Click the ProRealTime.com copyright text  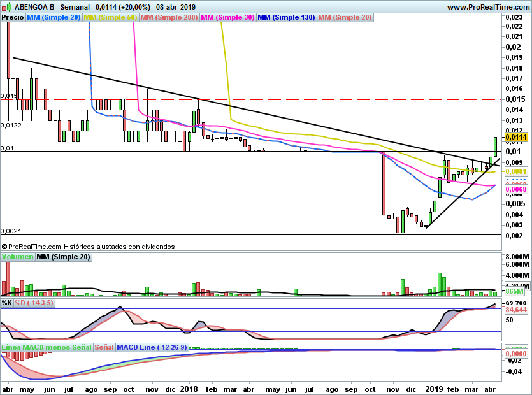pyautogui.click(x=31, y=247)
